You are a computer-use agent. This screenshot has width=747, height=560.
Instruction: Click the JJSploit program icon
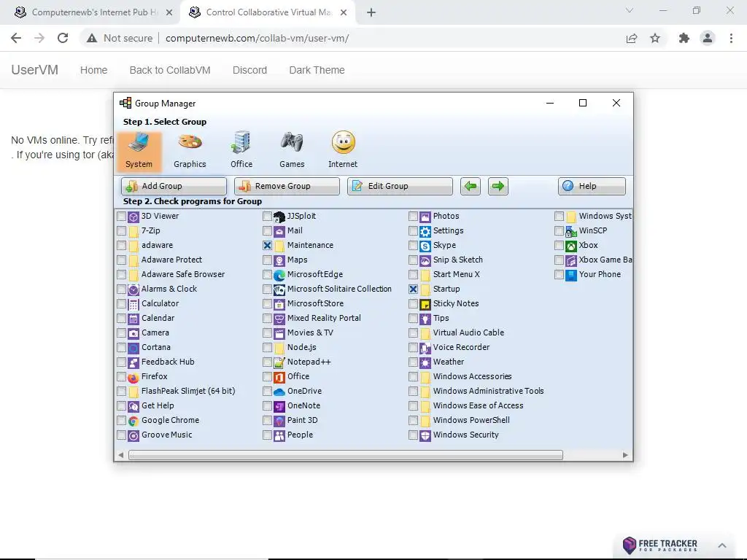279,217
